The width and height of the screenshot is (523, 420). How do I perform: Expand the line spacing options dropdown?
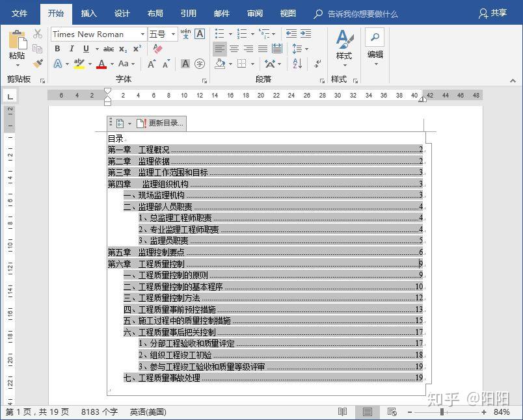tap(306, 48)
